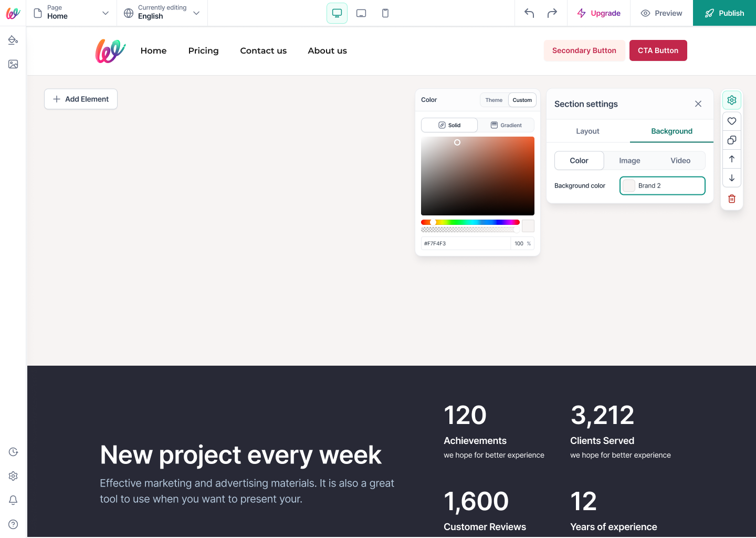756x538 pixels.
Task: Open the Page Home selector dropdown
Action: [71, 13]
